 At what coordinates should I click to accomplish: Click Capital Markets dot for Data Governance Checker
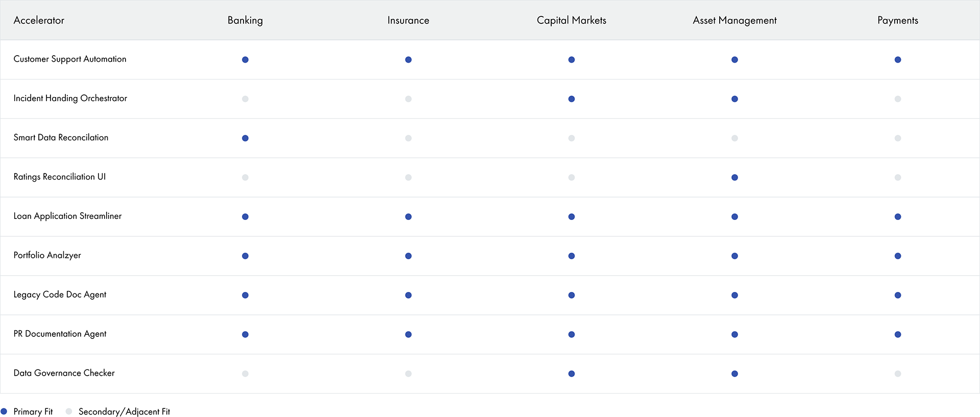pyautogui.click(x=571, y=374)
